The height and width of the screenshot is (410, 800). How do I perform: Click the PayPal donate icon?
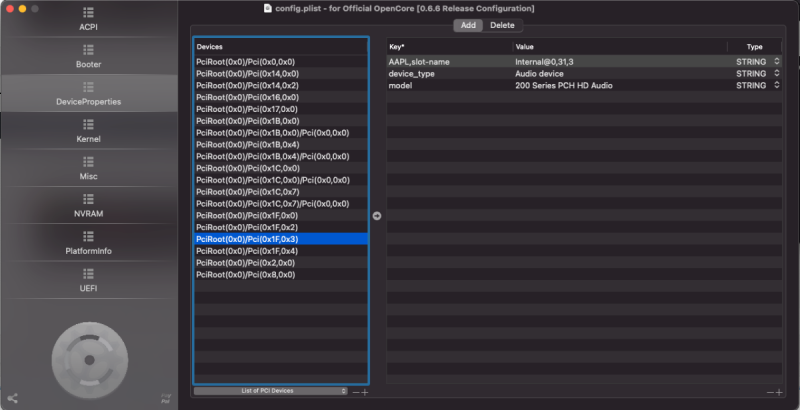(165, 398)
